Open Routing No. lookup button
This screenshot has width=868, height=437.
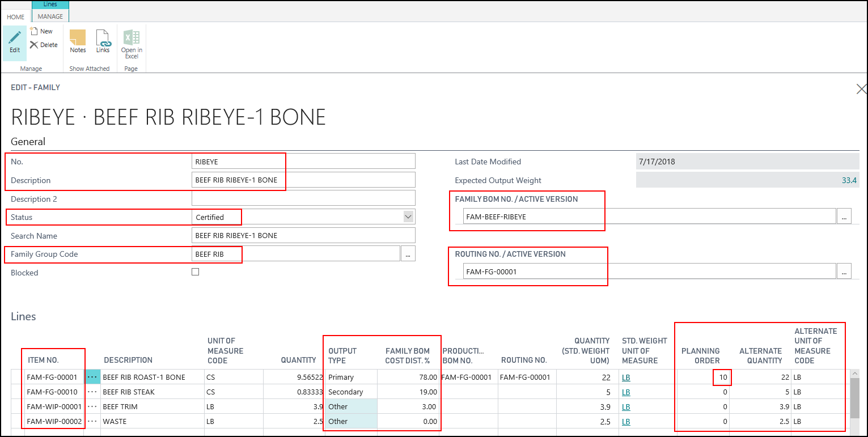pos(844,271)
